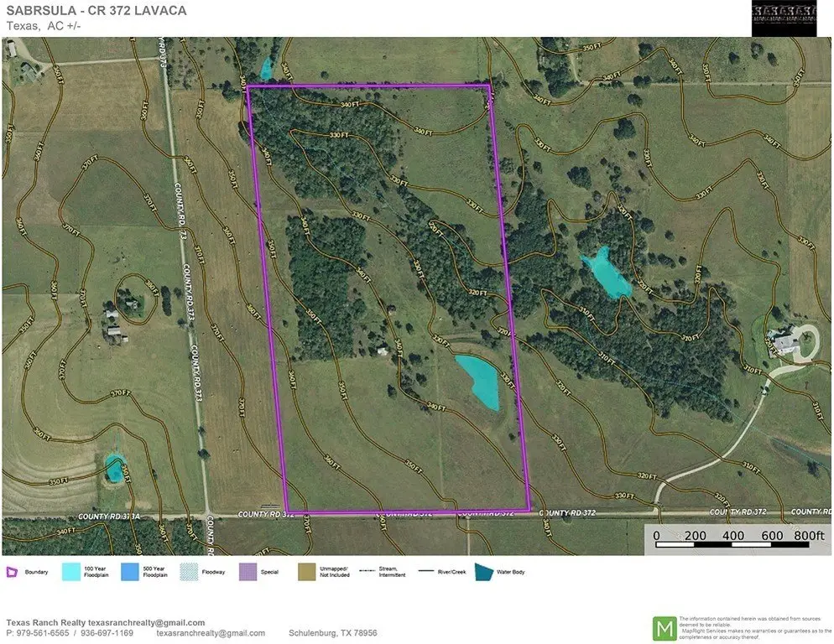Click the small pond in the southwest field

coord(113,468)
